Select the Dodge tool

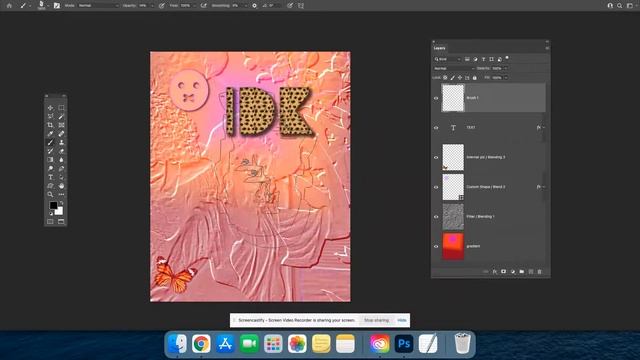(50, 168)
